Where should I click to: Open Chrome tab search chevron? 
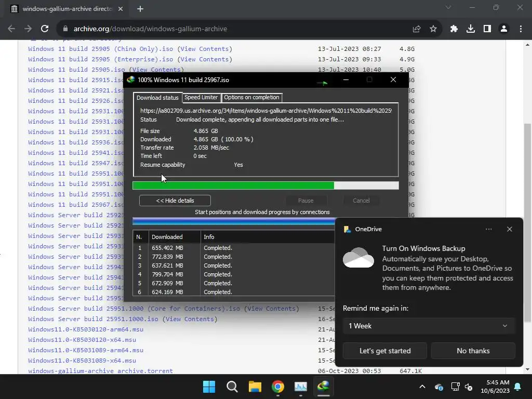[x=448, y=7]
